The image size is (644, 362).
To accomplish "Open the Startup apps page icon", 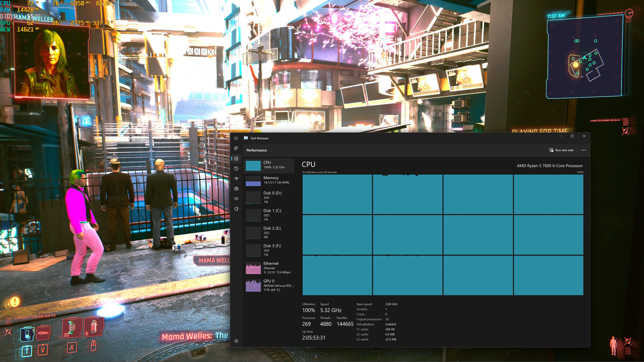I will pos(236,179).
